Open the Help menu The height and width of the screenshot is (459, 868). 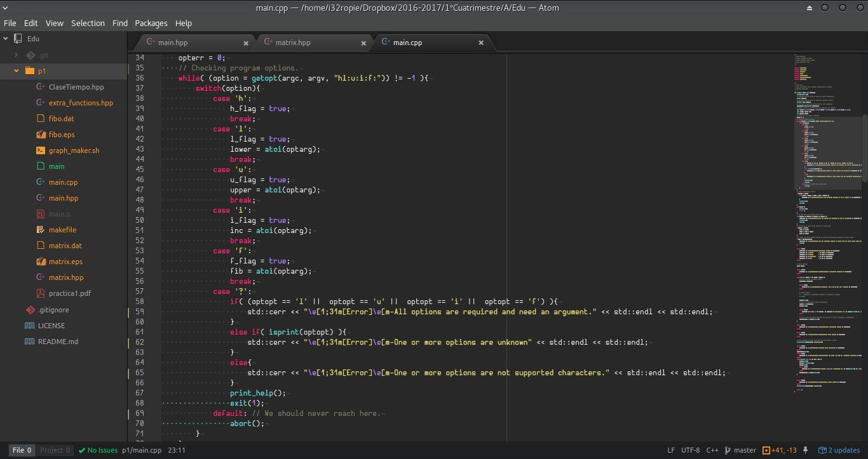click(x=184, y=23)
